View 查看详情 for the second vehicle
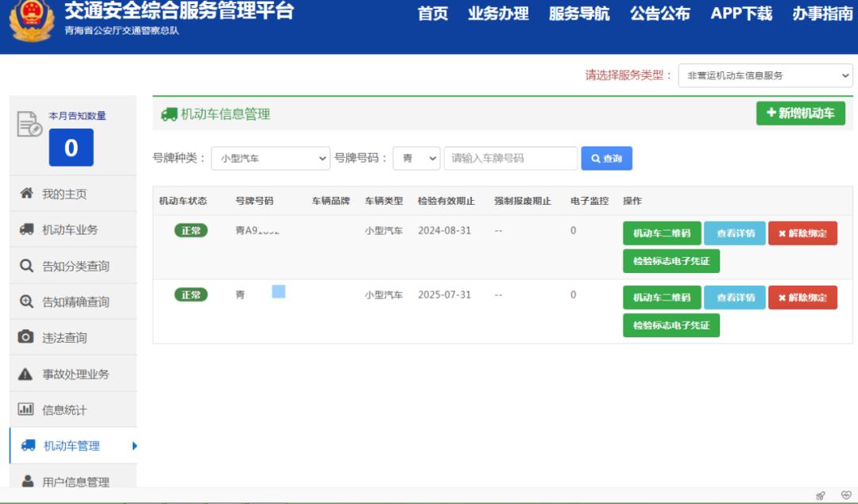The height and width of the screenshot is (504, 858). click(735, 298)
